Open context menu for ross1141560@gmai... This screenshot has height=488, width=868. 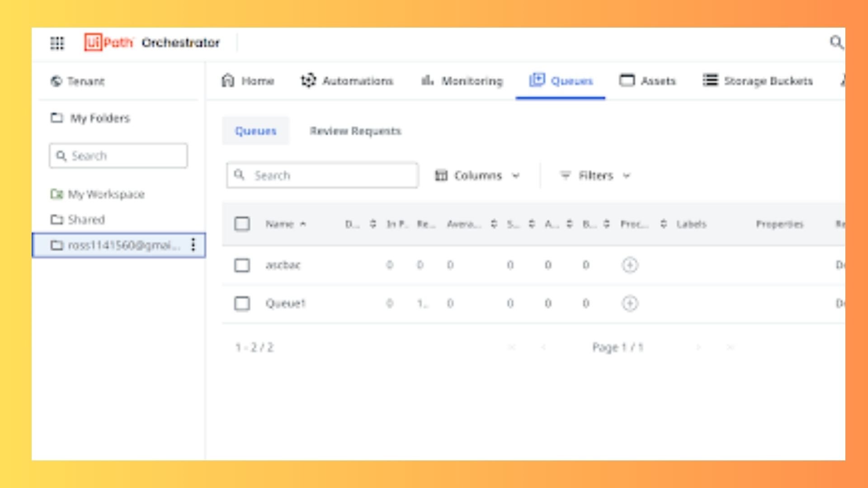point(194,244)
